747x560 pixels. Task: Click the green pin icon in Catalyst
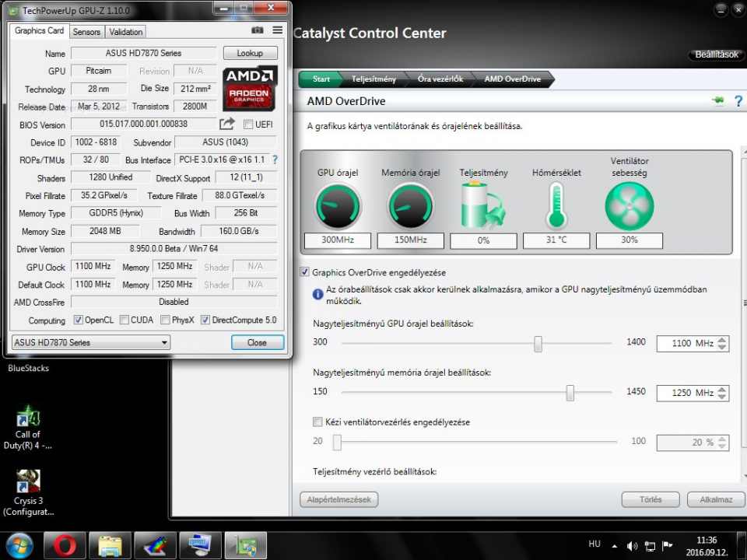(x=718, y=100)
